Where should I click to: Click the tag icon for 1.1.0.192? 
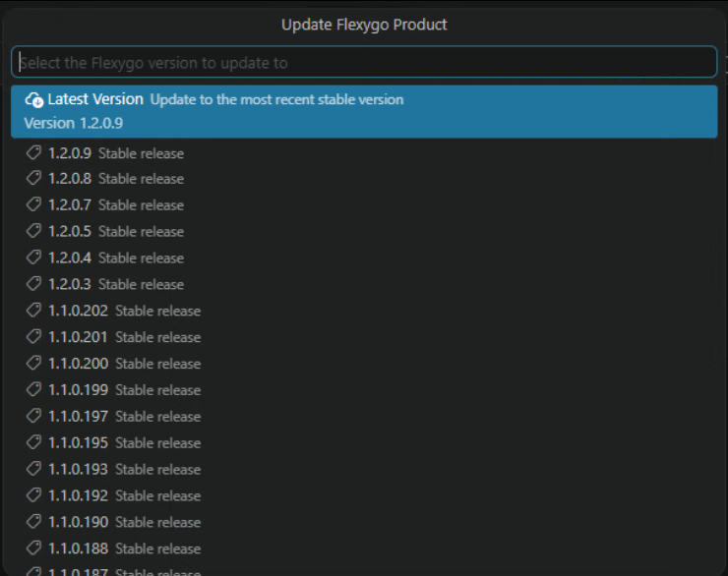[x=33, y=495]
